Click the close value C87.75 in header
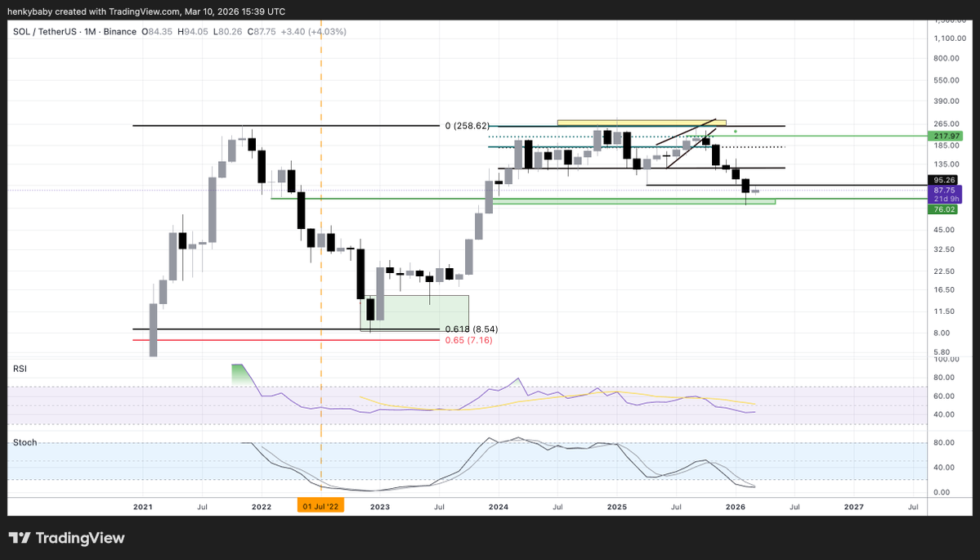 click(262, 31)
